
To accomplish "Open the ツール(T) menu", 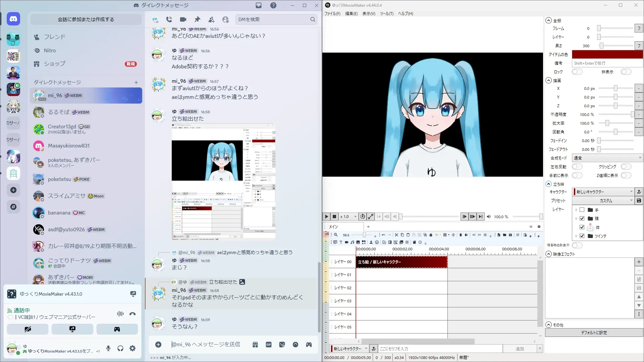I will (386, 14).
